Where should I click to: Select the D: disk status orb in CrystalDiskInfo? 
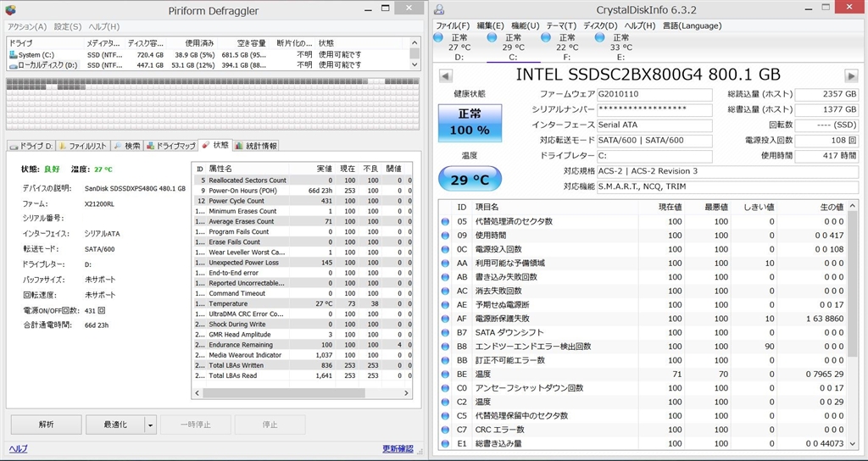click(x=437, y=38)
